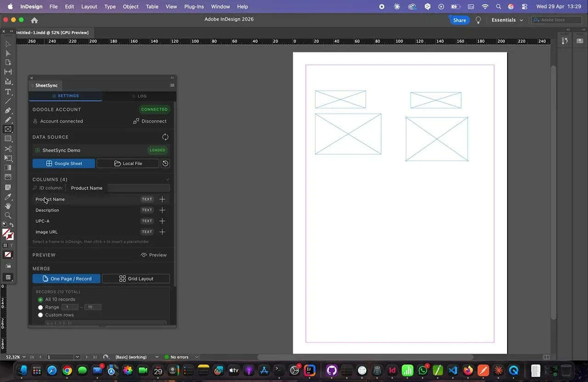Select the Line tool
Screen dimensions: 588x382
8,101
